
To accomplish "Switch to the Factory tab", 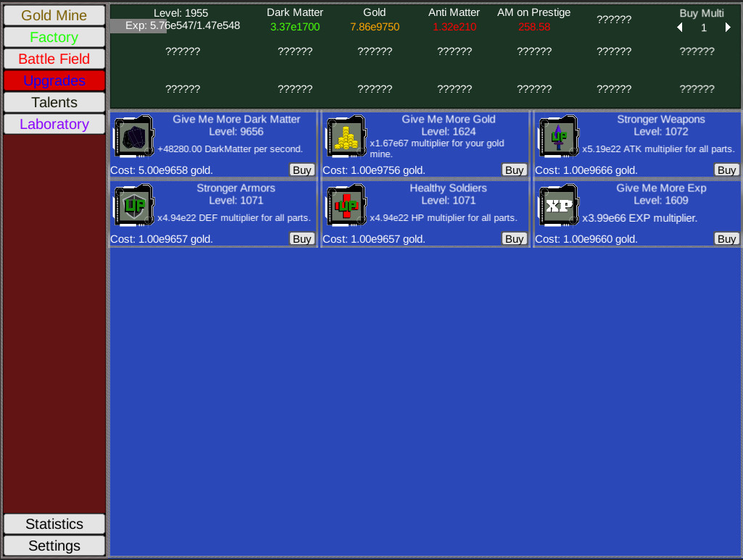I will click(x=54, y=37).
